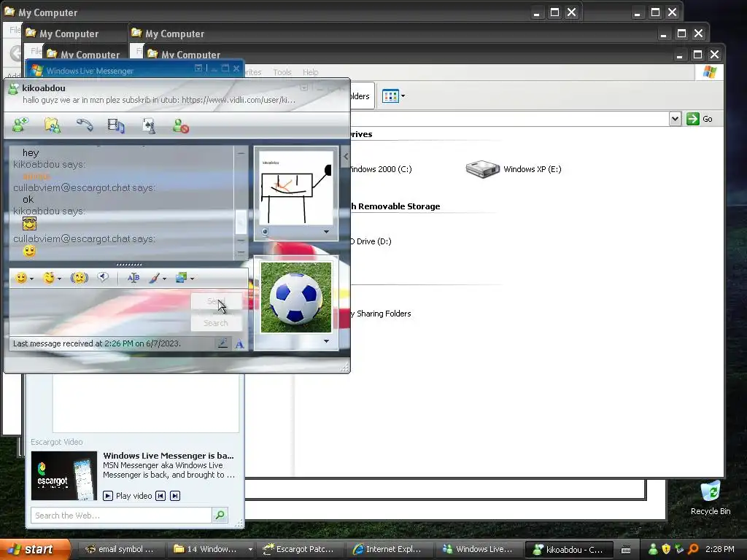Switch to Internet Explorer taskbar item
Image resolution: width=747 pixels, height=560 pixels.
[388, 549]
